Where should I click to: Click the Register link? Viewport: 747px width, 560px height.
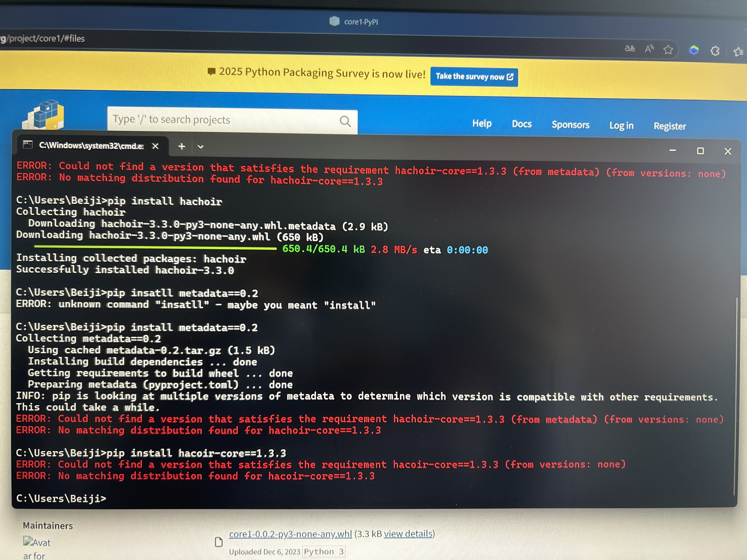tap(670, 126)
